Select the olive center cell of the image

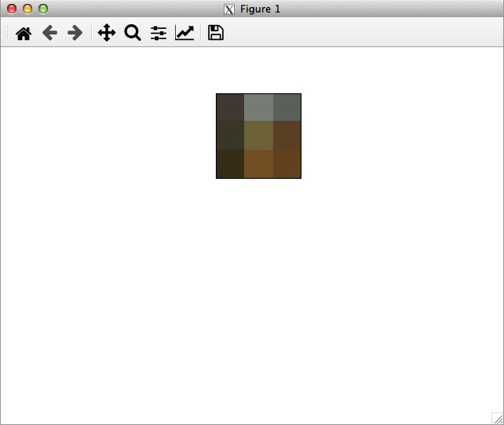point(258,136)
